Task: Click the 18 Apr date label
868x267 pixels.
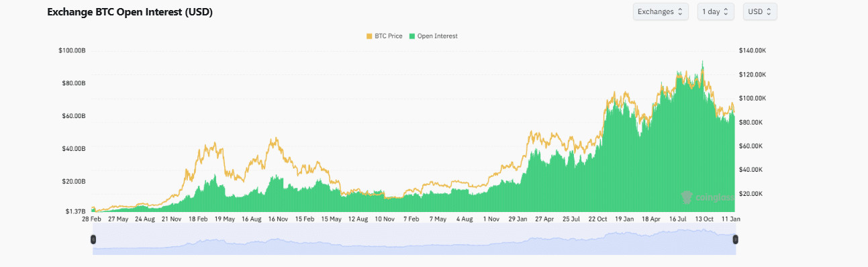Action: (x=650, y=219)
